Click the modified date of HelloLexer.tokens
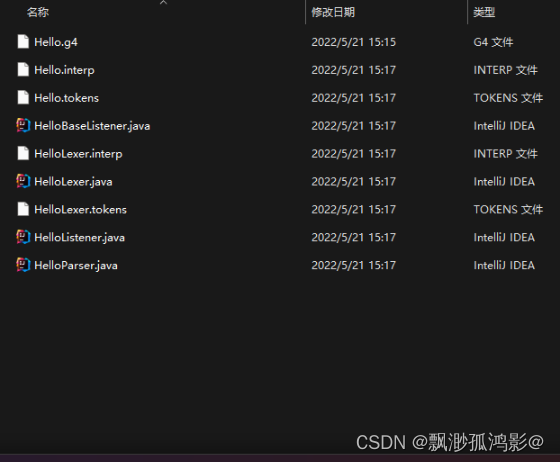Image resolution: width=560 pixels, height=462 pixels. 354,210
